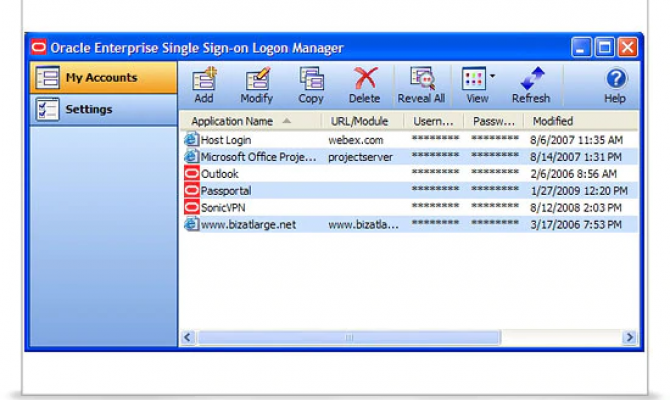670x400 pixels.
Task: Click the Passportal row Oracle icon
Action: (191, 190)
